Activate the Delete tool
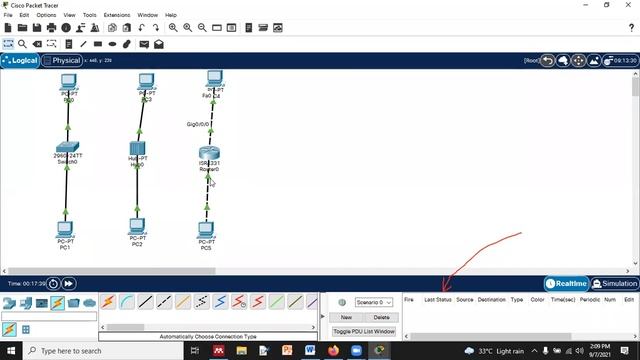640x360 pixels. point(37,44)
